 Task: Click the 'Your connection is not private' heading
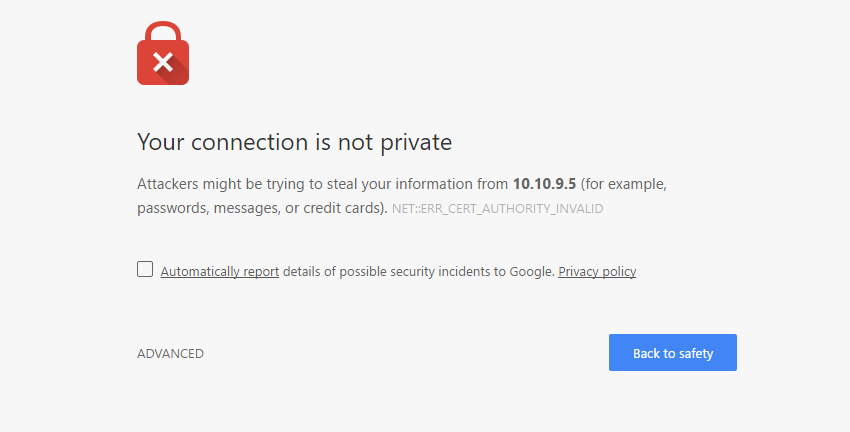tap(294, 143)
